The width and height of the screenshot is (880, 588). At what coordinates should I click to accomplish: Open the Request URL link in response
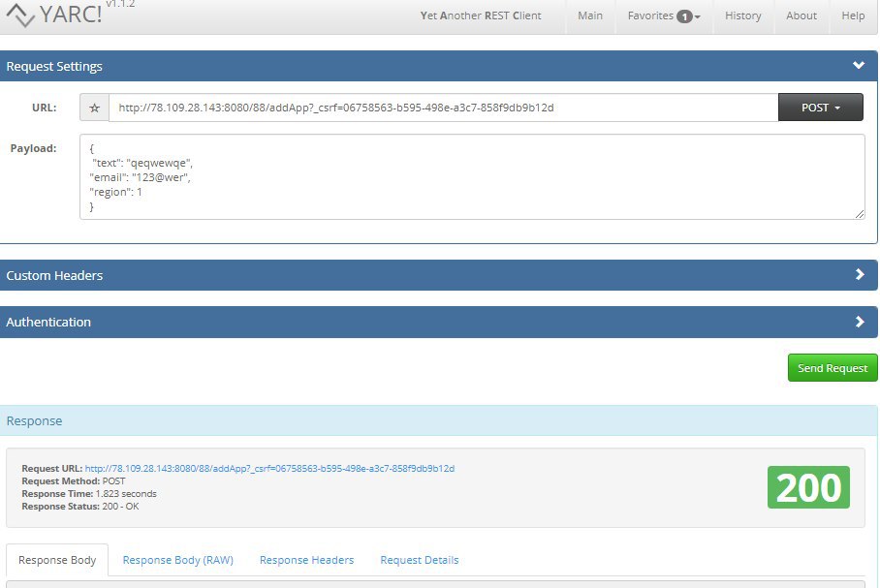tap(269, 469)
